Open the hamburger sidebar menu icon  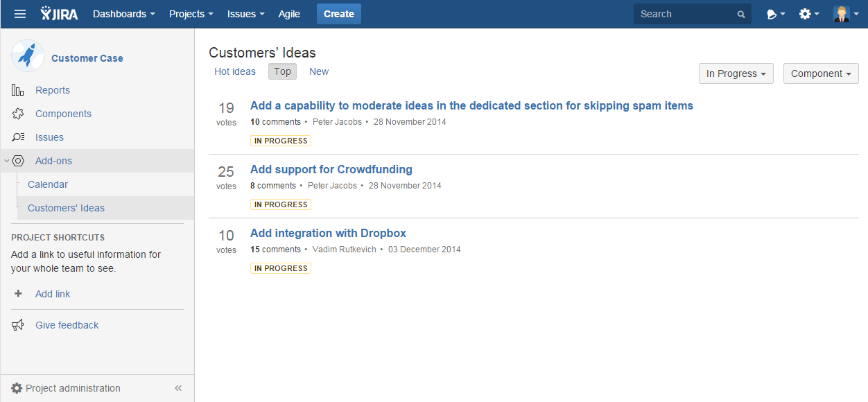(x=20, y=14)
